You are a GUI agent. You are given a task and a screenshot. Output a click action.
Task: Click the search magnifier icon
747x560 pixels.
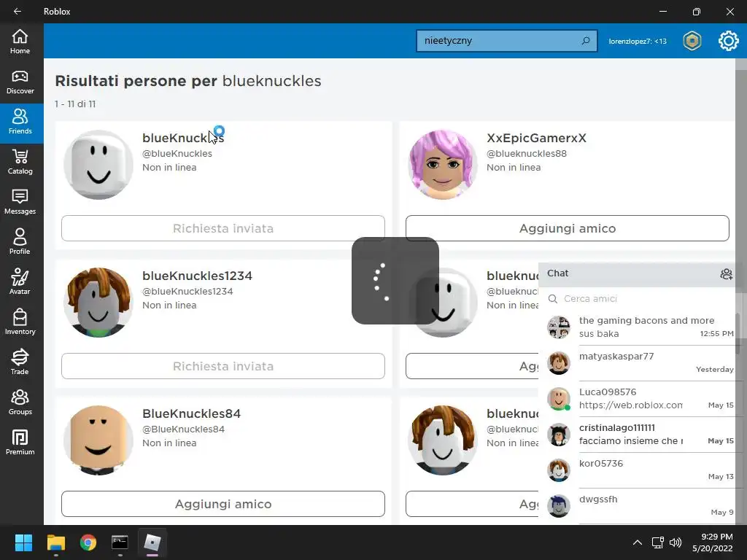[x=586, y=41]
